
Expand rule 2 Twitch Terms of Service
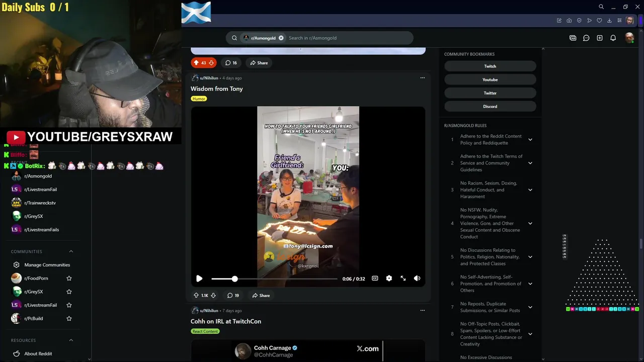pyautogui.click(x=530, y=163)
